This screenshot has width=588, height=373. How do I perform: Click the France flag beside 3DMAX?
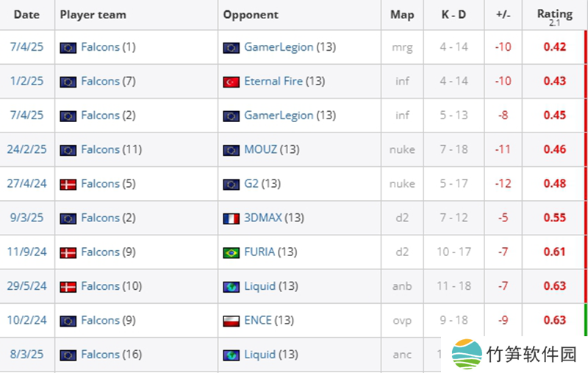point(231,219)
